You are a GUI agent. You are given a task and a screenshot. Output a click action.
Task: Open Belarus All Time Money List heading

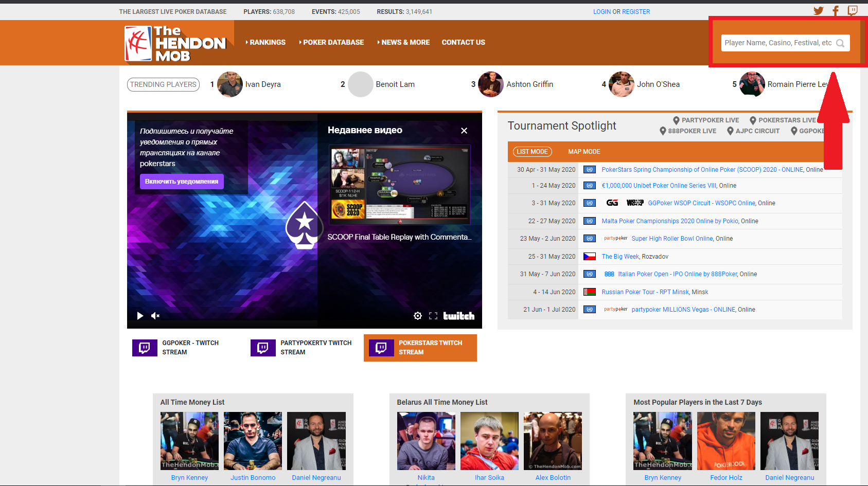pyautogui.click(x=442, y=402)
